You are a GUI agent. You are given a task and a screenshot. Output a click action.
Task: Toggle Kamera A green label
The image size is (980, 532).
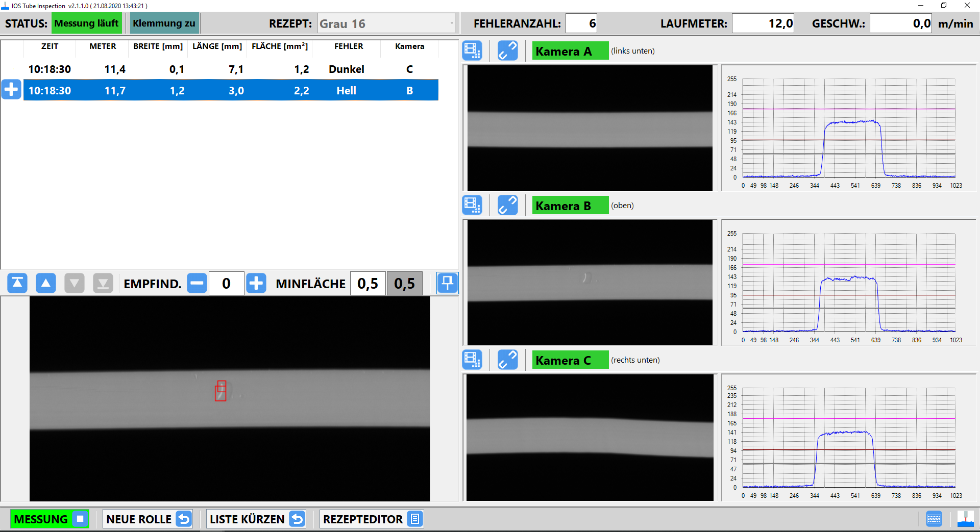[x=570, y=51]
